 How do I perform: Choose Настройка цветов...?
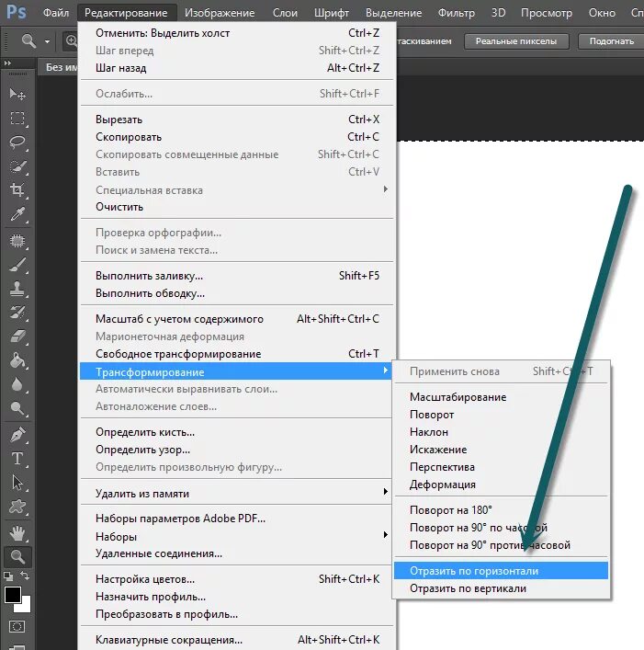tap(236, 578)
